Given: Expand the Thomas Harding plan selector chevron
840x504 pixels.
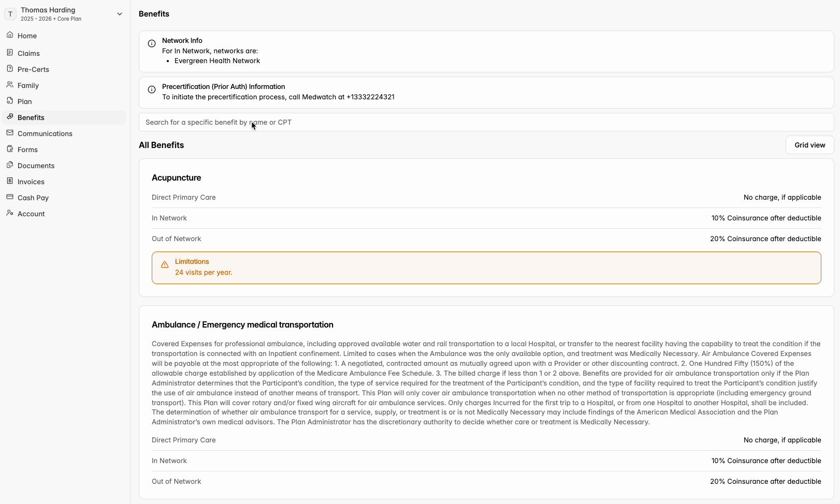Looking at the screenshot, I should click(x=120, y=14).
